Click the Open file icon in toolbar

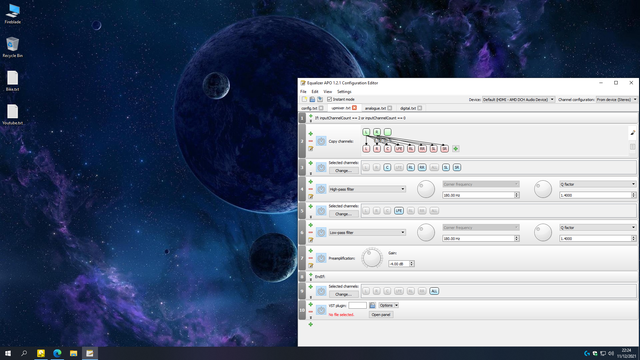[312, 100]
